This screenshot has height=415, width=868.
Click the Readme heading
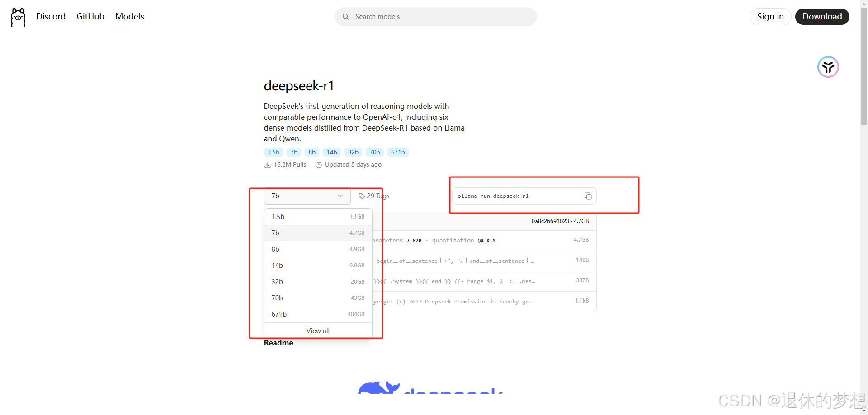pyautogui.click(x=278, y=343)
